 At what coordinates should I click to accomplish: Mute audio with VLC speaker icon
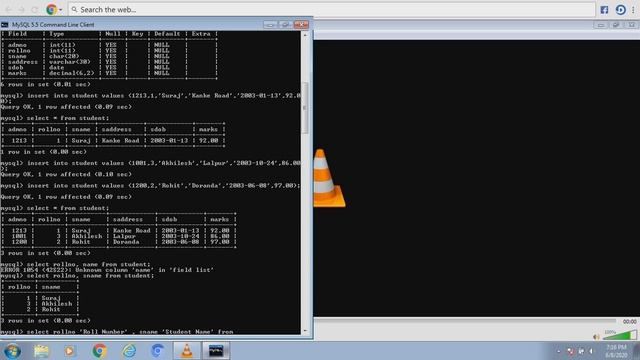coord(596,337)
